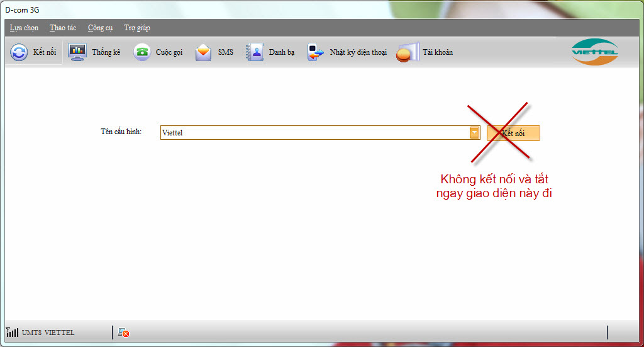Click the Viettel profile name combo box

pyautogui.click(x=314, y=132)
